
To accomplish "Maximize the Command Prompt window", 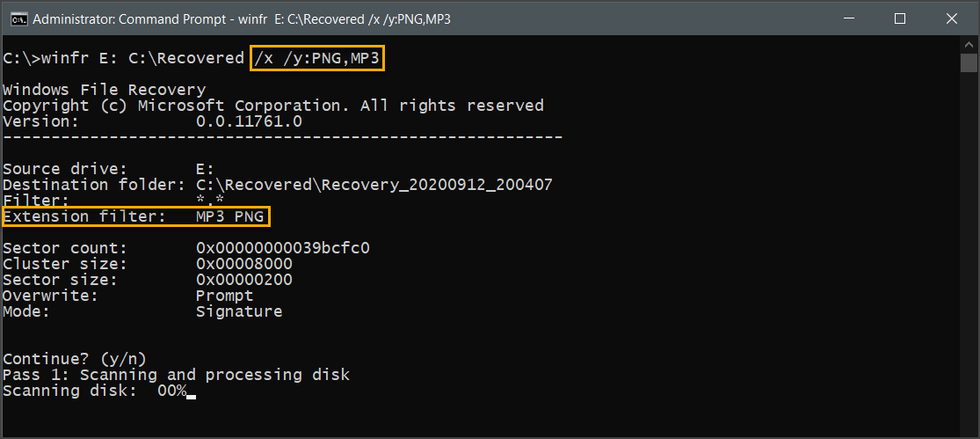I will [899, 18].
